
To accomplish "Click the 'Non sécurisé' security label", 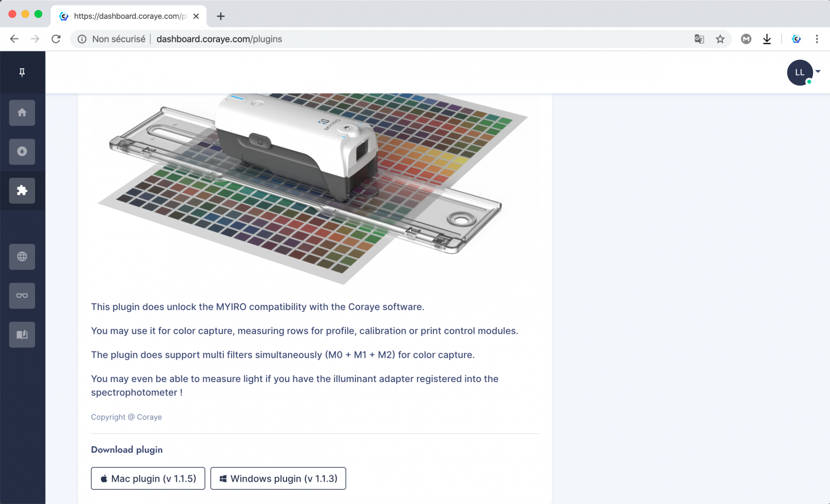I will [119, 39].
